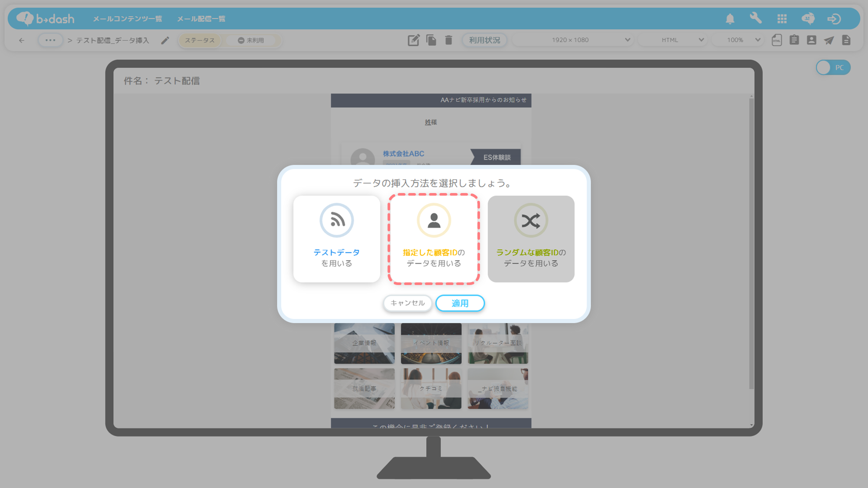Click the trash delete icon
Image resolution: width=868 pixels, height=488 pixels.
click(449, 40)
